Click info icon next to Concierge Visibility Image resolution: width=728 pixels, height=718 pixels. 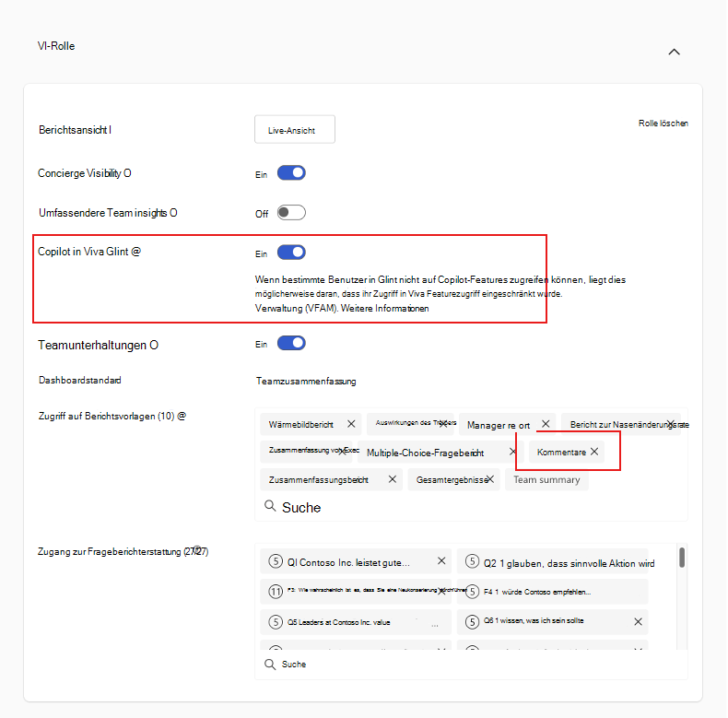click(x=127, y=173)
